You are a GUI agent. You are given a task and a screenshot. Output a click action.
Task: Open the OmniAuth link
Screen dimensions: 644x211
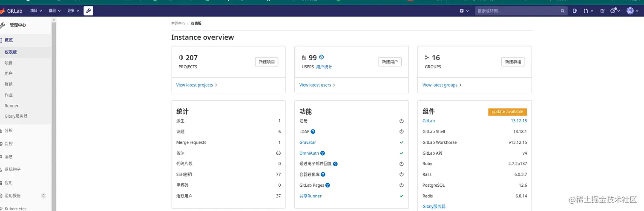pyautogui.click(x=309, y=153)
